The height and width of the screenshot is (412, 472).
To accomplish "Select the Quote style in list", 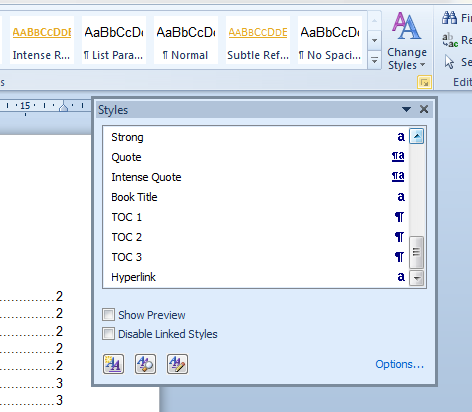I will point(256,157).
